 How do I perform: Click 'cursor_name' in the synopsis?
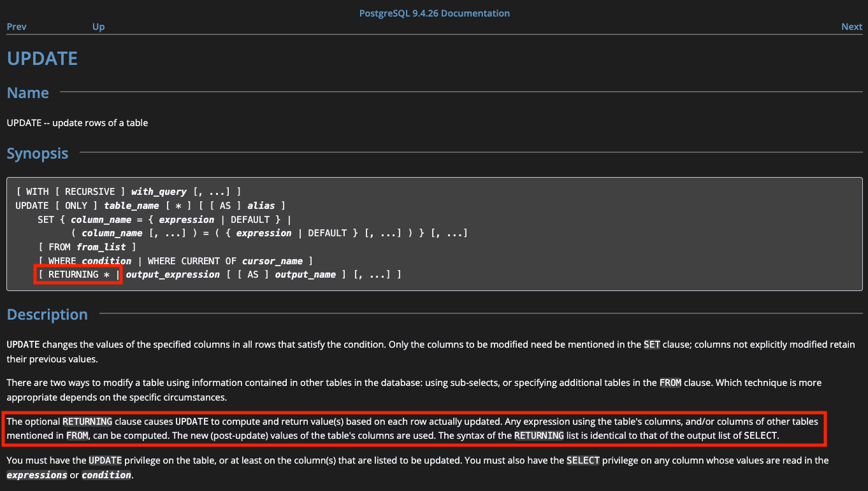point(272,261)
